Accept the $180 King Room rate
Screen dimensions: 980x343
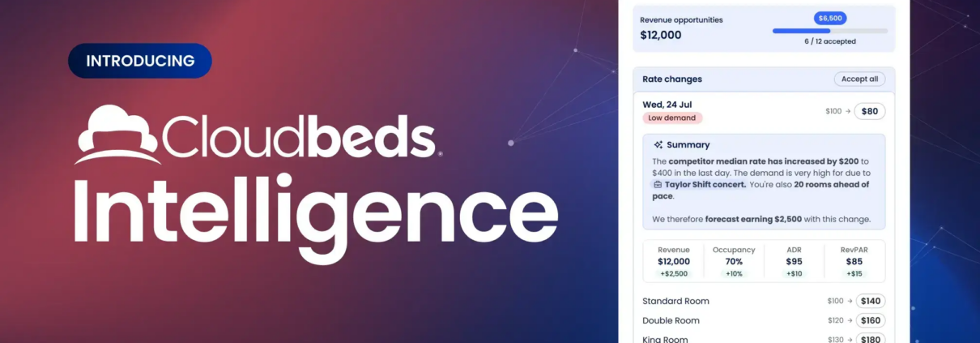tap(871, 339)
